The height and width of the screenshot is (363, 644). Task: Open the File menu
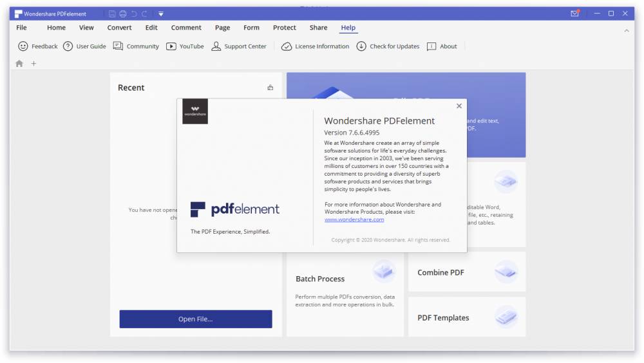point(21,28)
